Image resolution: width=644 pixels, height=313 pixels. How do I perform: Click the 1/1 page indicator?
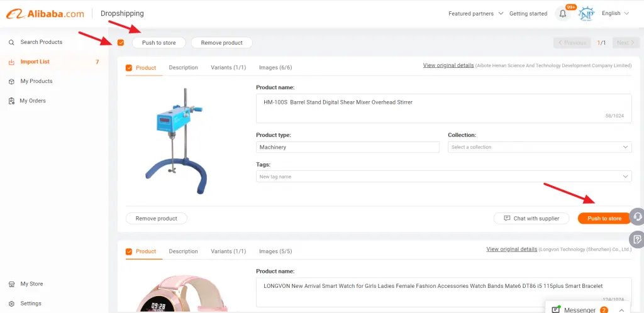pyautogui.click(x=602, y=43)
